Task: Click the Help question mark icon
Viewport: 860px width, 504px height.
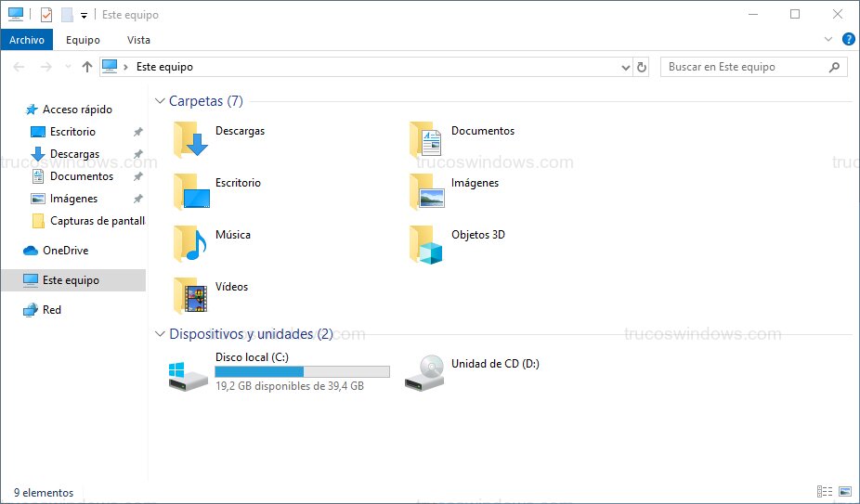Action: 848,40
